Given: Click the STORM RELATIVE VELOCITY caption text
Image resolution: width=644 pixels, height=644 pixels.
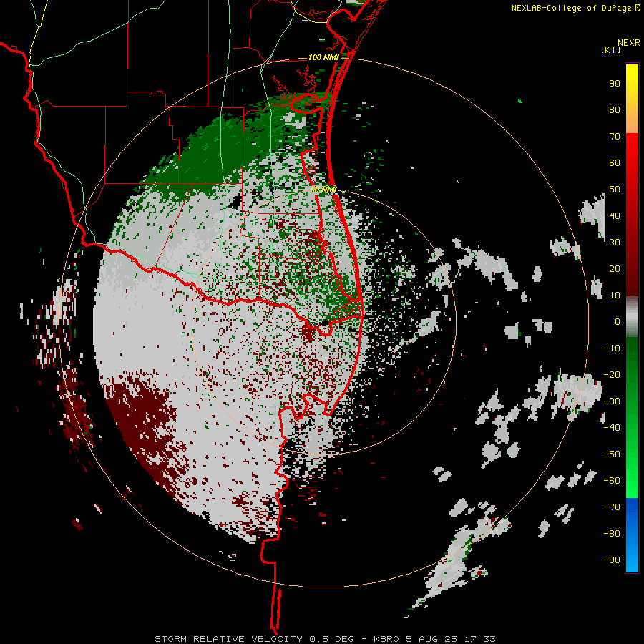Looking at the screenshot, I should (230, 639).
